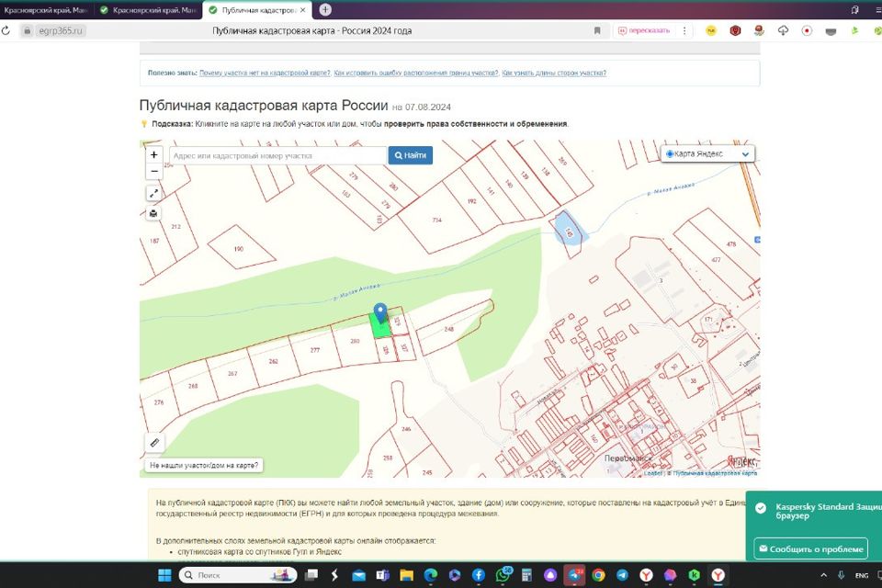Image resolution: width=882 pixels, height=588 pixels.
Task: Focus the address or cadastral number field
Action: (x=277, y=155)
